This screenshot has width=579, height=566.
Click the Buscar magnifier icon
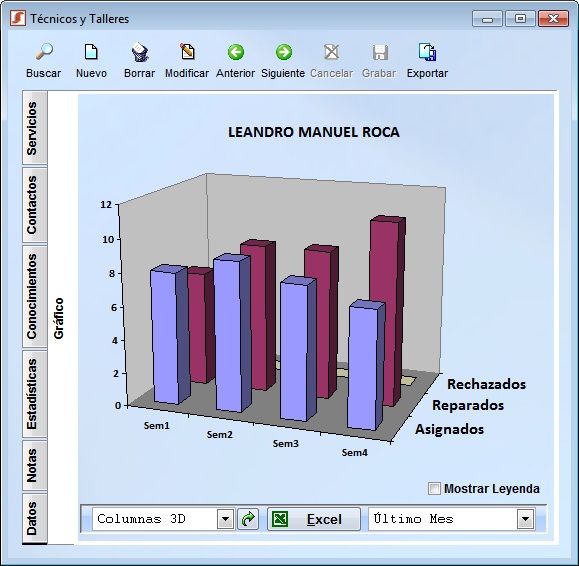pyautogui.click(x=44, y=52)
